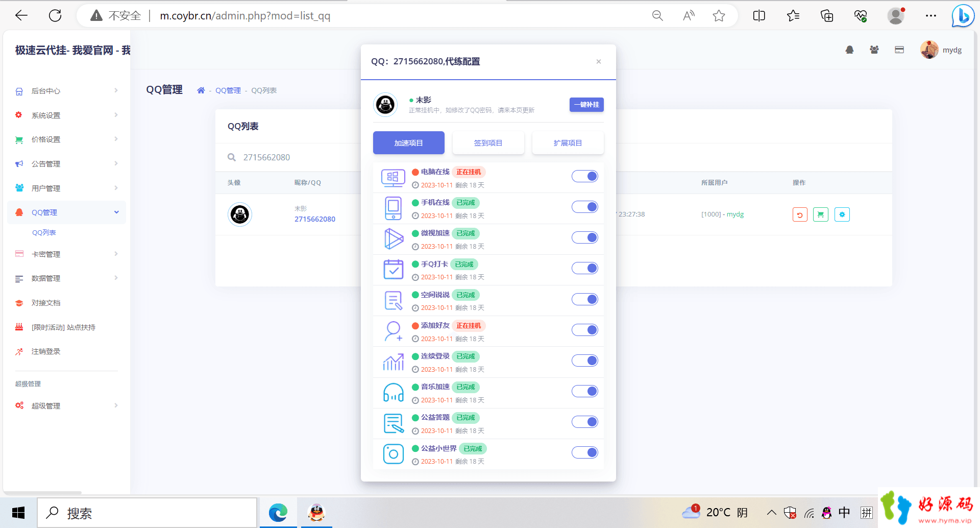Open browser settings ellipsis menu
Image resolution: width=980 pixels, height=528 pixels.
coord(931,16)
